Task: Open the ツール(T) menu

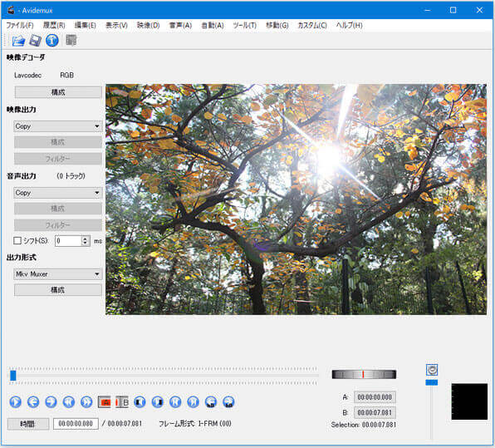Action: 245,25
